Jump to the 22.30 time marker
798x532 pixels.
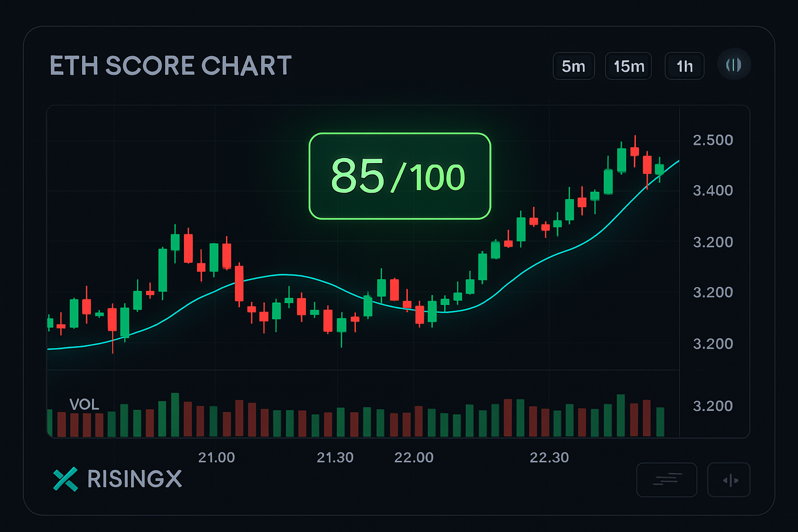pos(549,458)
